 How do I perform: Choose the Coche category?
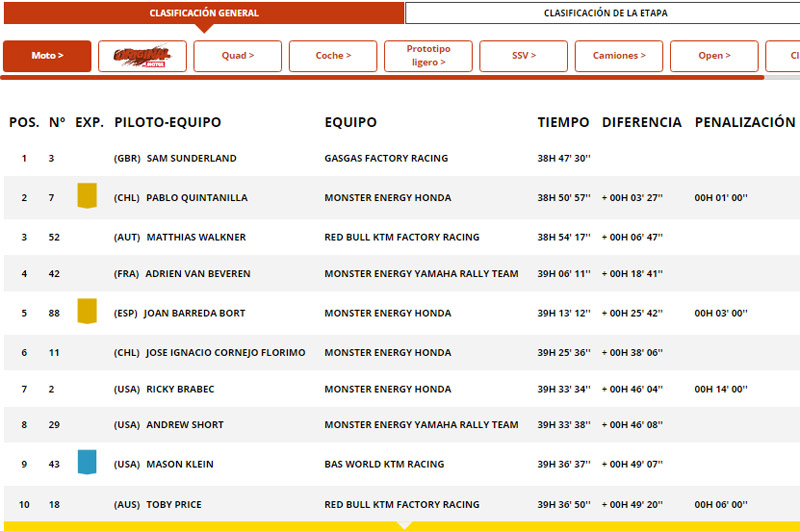pyautogui.click(x=333, y=56)
